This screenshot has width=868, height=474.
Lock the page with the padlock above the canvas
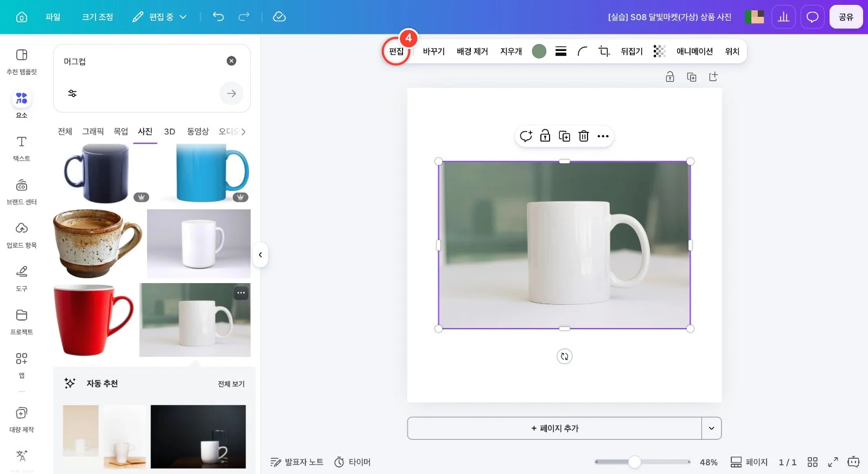670,77
